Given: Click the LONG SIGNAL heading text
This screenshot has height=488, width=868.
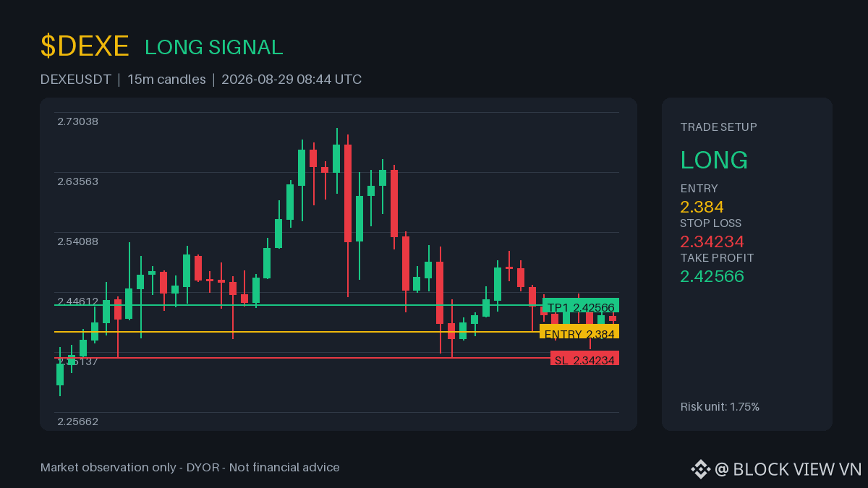Looking at the screenshot, I should point(214,47).
